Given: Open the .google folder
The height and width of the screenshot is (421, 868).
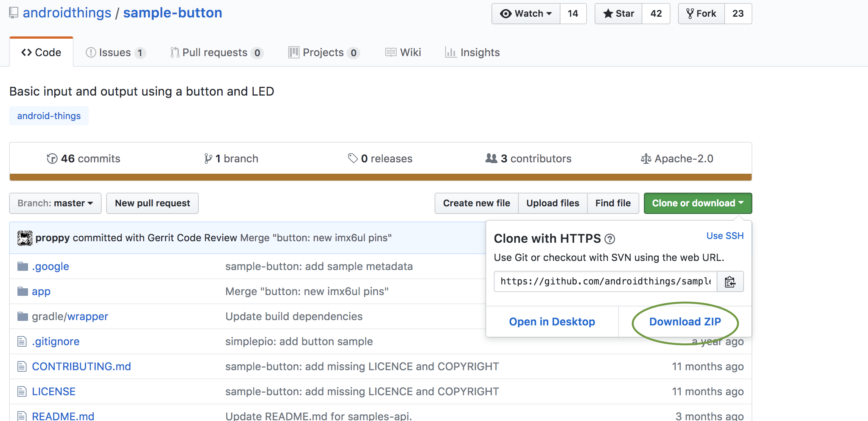Looking at the screenshot, I should coord(50,267).
